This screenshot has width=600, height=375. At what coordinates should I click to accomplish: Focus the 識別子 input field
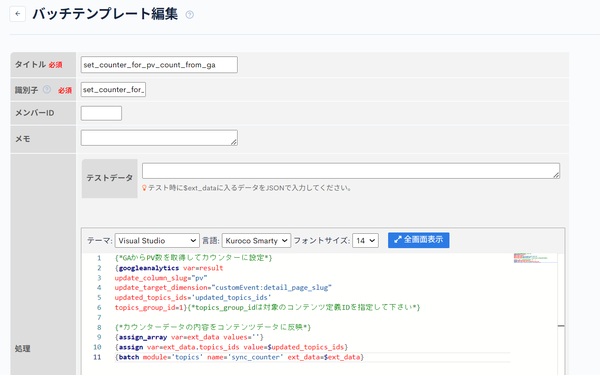click(x=113, y=90)
